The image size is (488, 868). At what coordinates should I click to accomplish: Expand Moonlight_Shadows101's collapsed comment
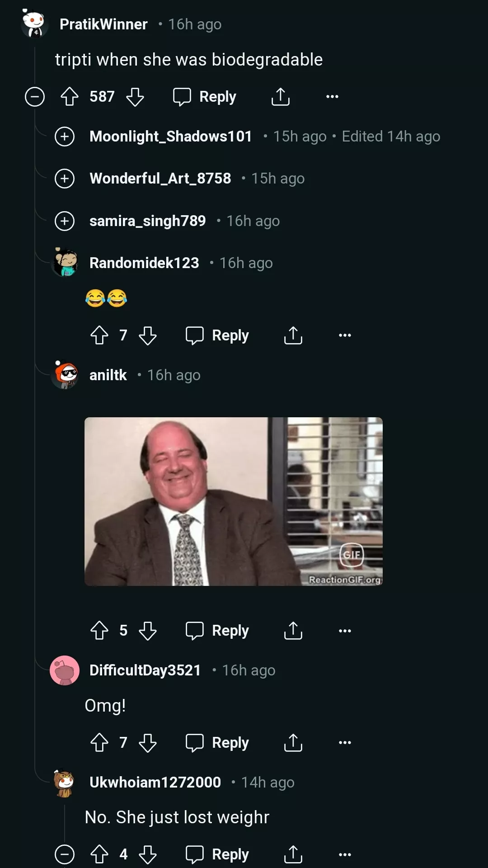coord(65,137)
